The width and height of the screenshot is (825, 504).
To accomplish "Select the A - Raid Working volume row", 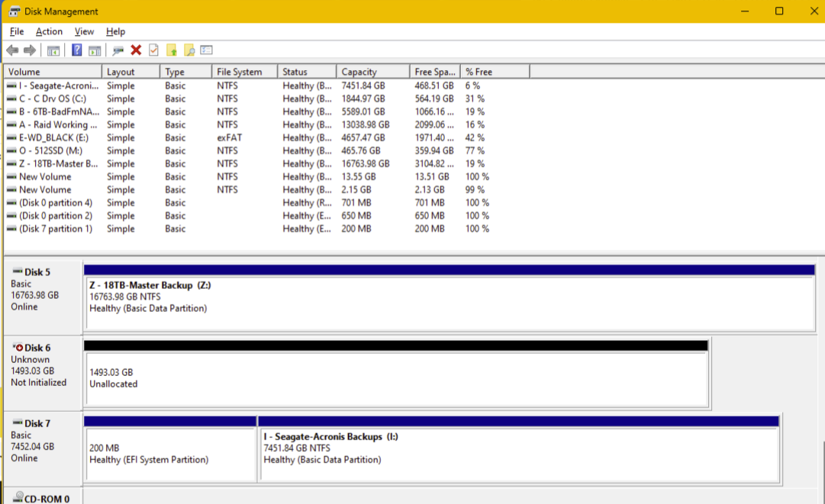I will pyautogui.click(x=267, y=124).
